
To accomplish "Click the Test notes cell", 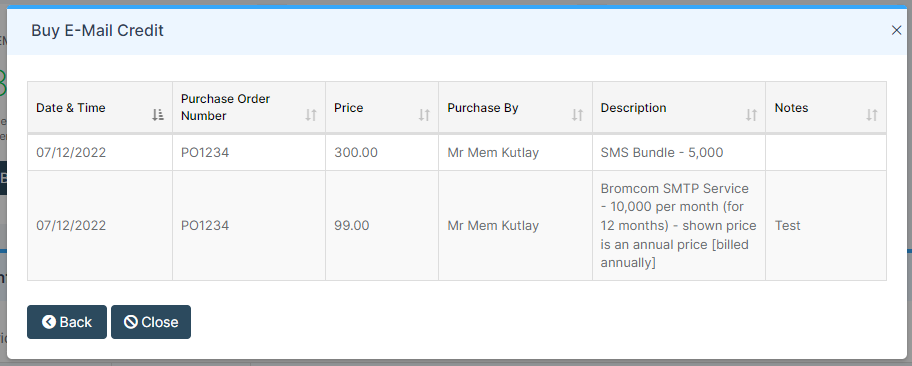I will (826, 225).
